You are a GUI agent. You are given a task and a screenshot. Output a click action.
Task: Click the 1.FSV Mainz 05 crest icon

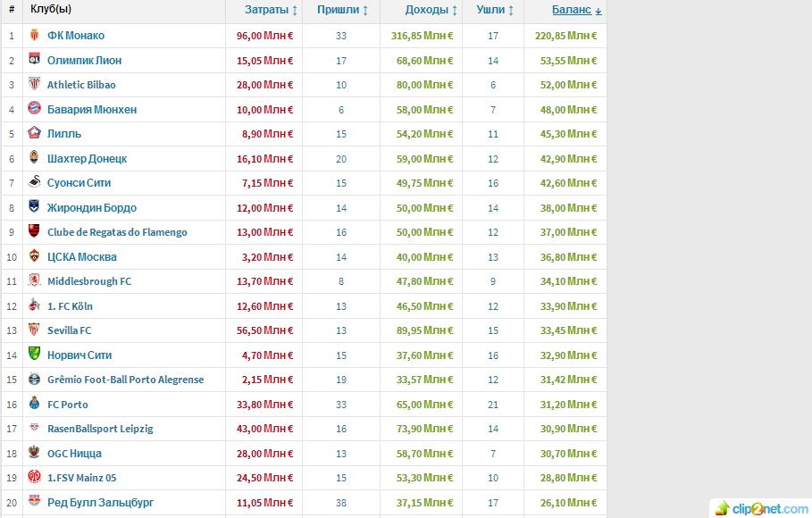coord(34,477)
